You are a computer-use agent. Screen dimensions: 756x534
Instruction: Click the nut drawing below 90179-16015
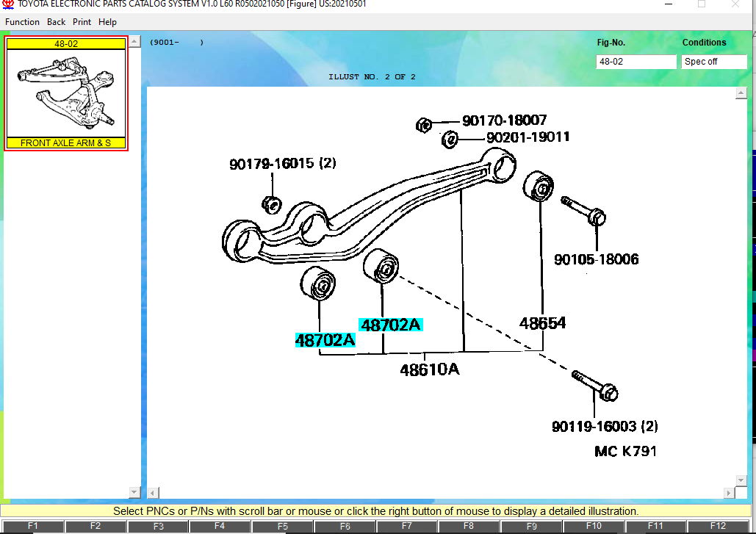[270, 203]
